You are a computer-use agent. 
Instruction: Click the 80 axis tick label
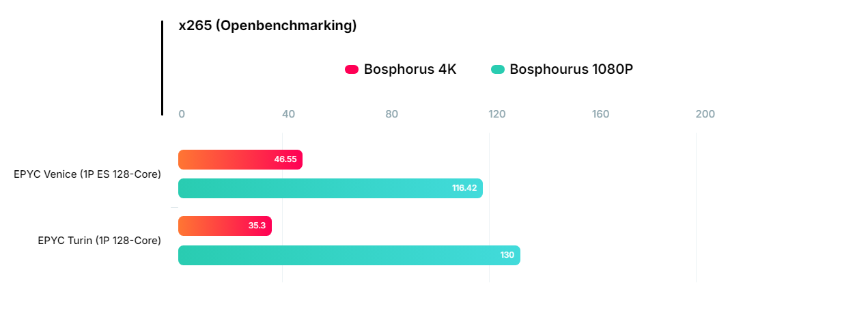tap(391, 114)
